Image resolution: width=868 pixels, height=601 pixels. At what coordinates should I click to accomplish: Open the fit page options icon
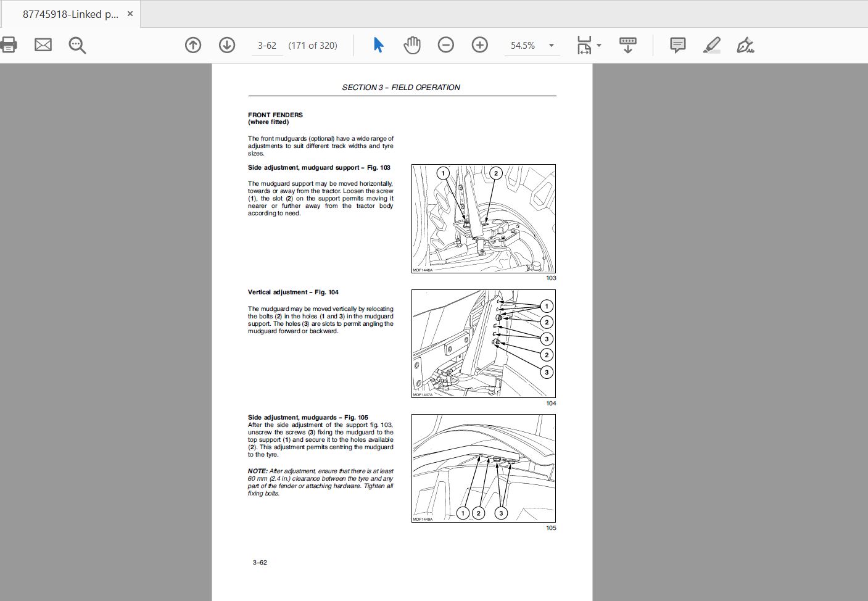pos(584,45)
